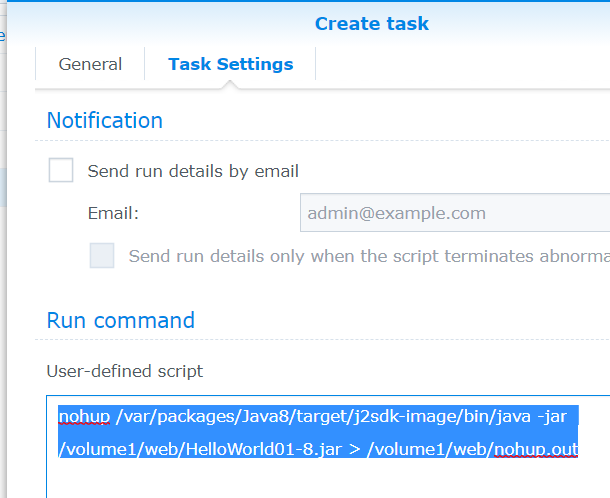Click the Run command section heading
This screenshot has height=498, width=610.
121,320
